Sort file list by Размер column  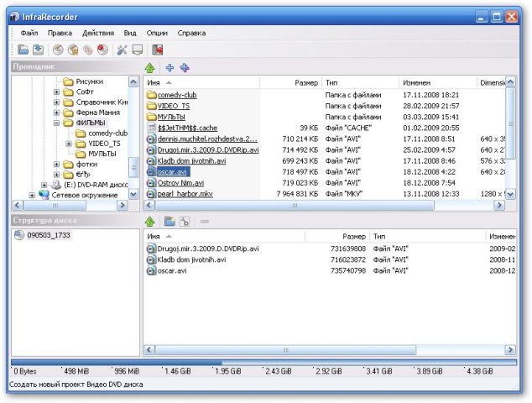(x=291, y=82)
